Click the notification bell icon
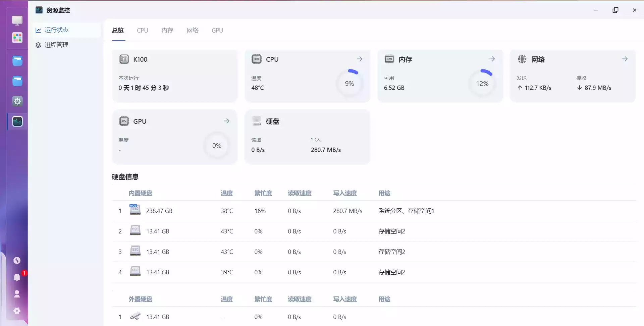Screen dimensions: 644x326 17,277
